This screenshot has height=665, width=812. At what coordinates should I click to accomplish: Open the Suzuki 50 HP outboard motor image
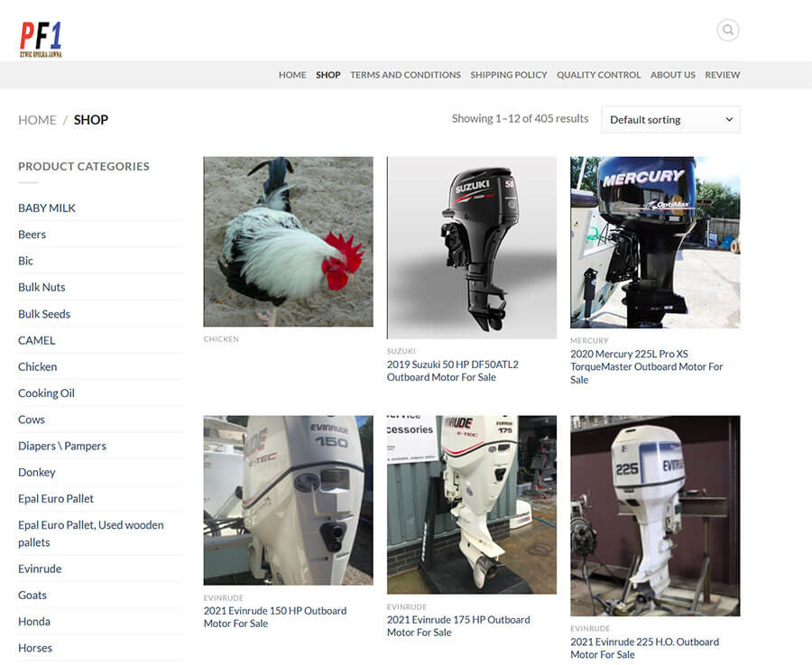pos(471,247)
